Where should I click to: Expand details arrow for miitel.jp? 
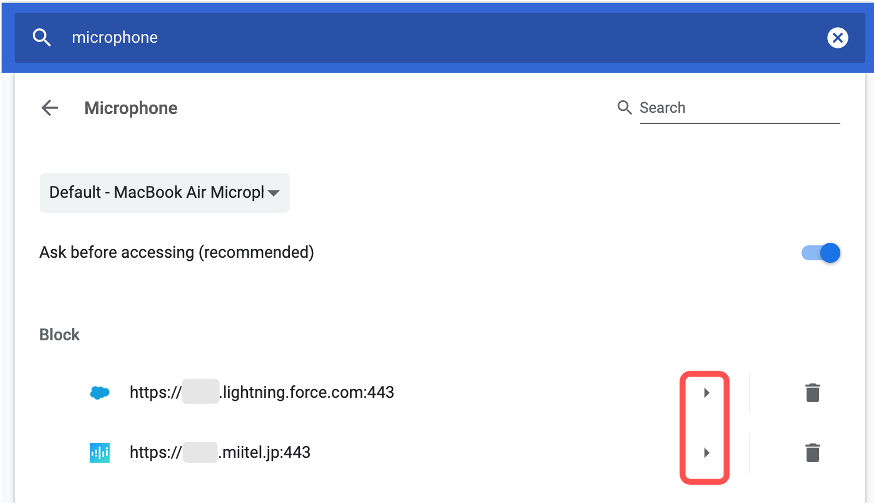coord(706,453)
